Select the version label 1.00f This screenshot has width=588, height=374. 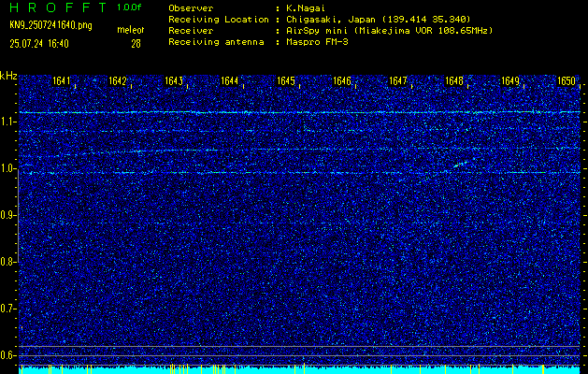point(129,7)
